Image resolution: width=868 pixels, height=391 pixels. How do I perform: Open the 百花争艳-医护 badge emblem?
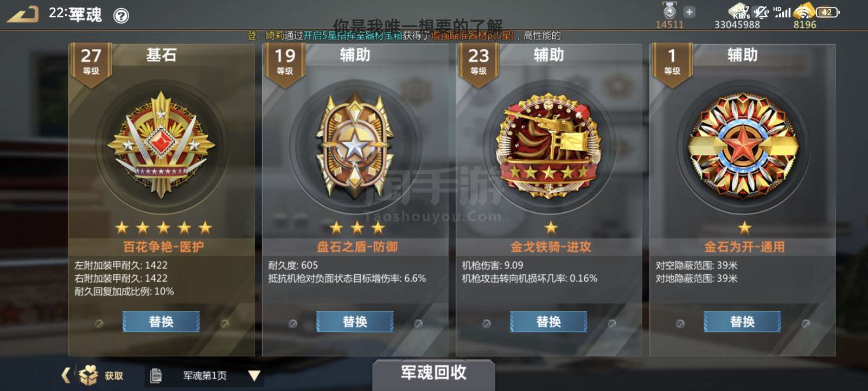(x=161, y=146)
